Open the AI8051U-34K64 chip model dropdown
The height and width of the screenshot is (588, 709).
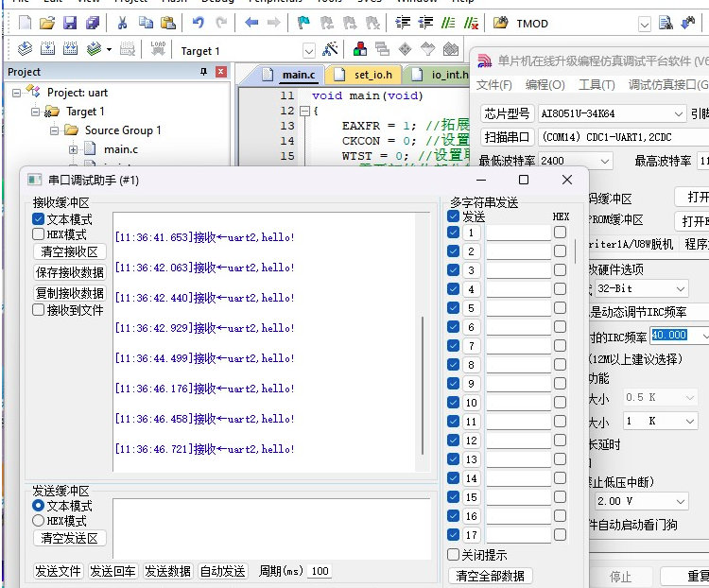click(678, 113)
